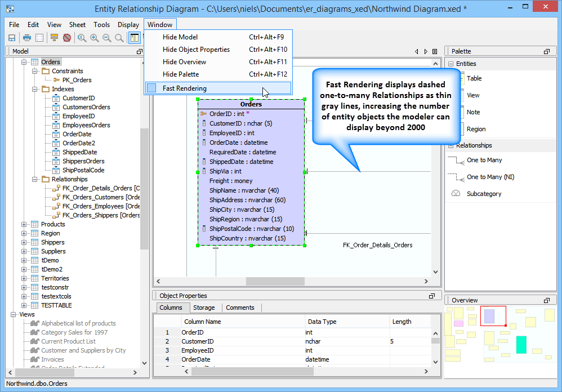Expand the Territories table node
The width and height of the screenshot is (562, 392).
[x=24, y=278]
